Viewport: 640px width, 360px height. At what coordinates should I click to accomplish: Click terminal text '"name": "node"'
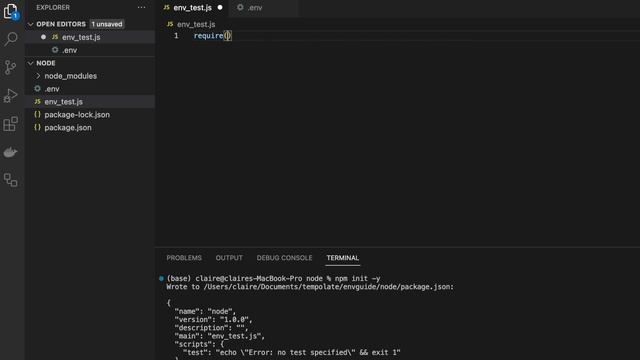click(205, 311)
